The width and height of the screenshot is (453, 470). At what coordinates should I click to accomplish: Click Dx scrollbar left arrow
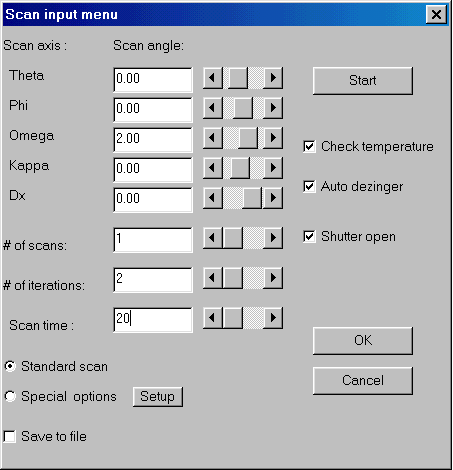click(213, 198)
